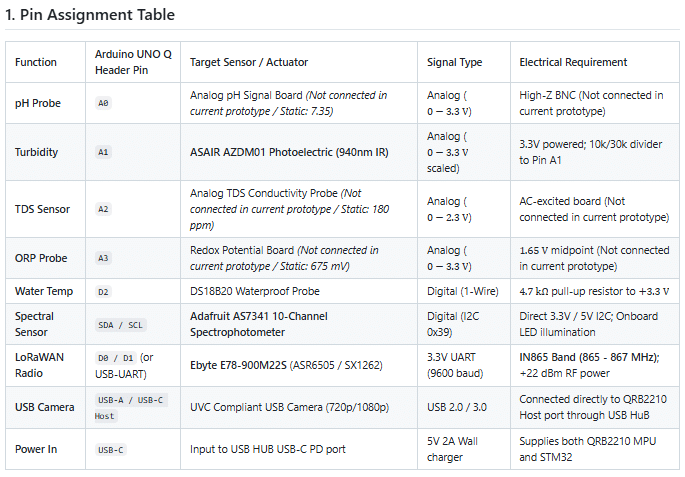Click the '1.65 V midpoint' requirement cell
The image size is (685, 477).
595,258
